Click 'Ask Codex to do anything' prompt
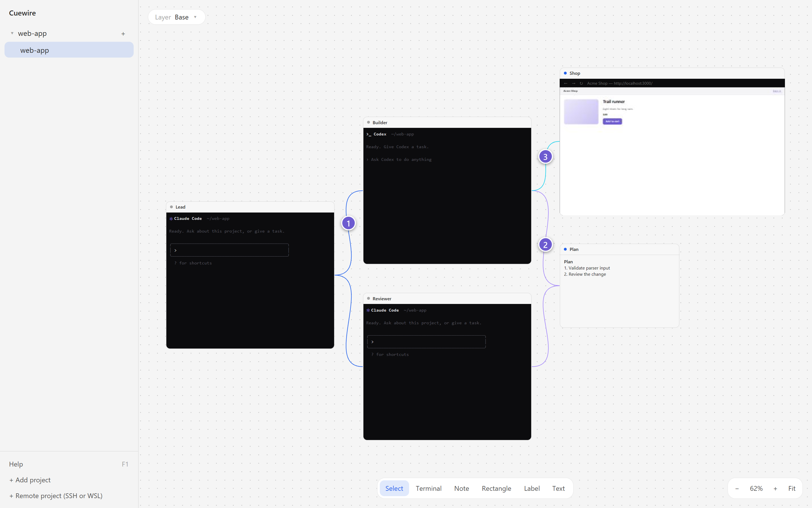Image resolution: width=812 pixels, height=508 pixels. point(401,159)
